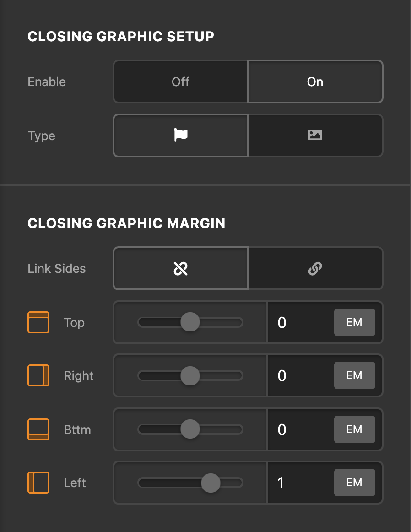Viewport: 411px width, 532px height.
Task: Select the flag icon for closing graphic type
Action: [x=180, y=136]
